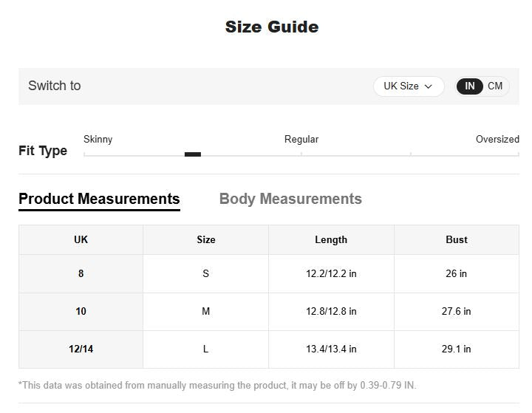Switch units to IN
This screenshot has height=413, width=532.
[x=469, y=86]
